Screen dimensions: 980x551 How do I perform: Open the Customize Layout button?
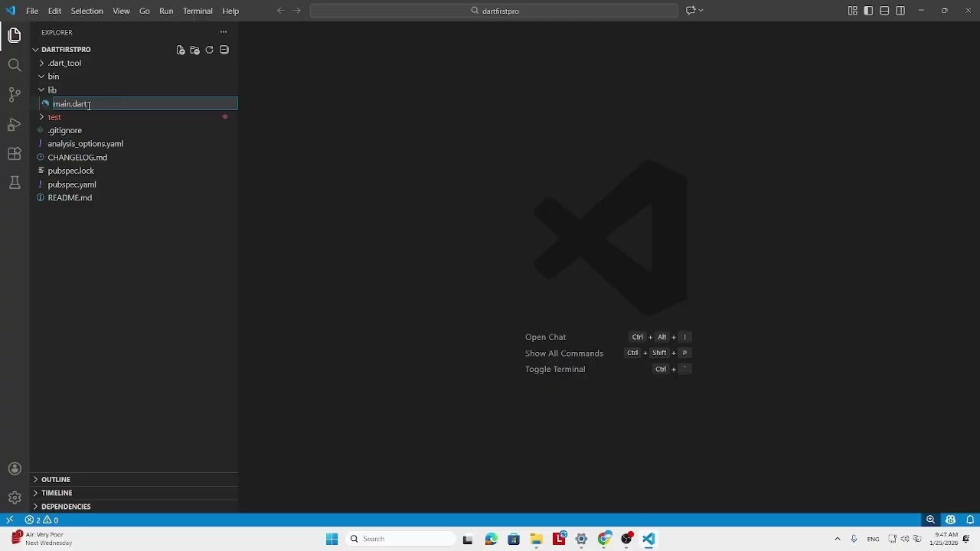pos(853,11)
